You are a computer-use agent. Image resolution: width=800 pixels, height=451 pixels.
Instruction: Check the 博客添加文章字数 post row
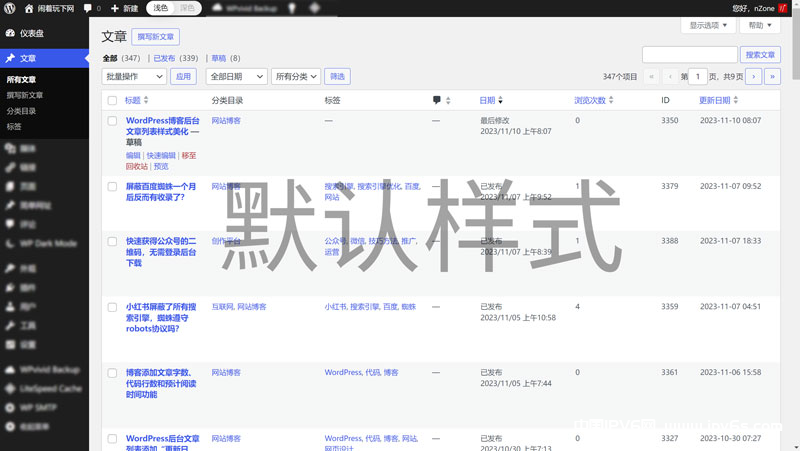[x=112, y=373]
